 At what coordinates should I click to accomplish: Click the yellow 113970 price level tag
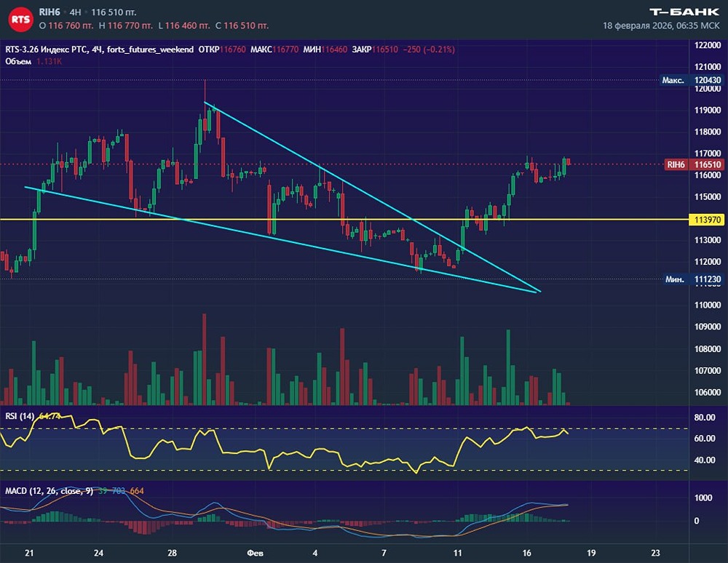(x=708, y=220)
